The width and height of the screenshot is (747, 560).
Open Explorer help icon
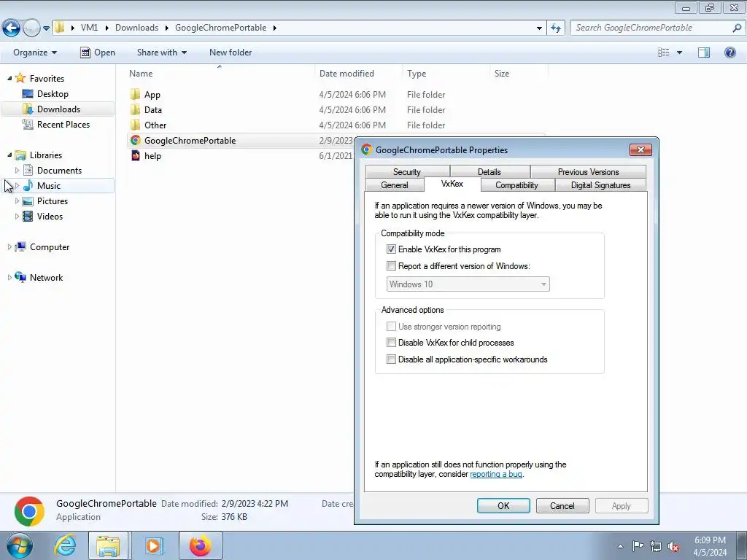click(x=730, y=52)
